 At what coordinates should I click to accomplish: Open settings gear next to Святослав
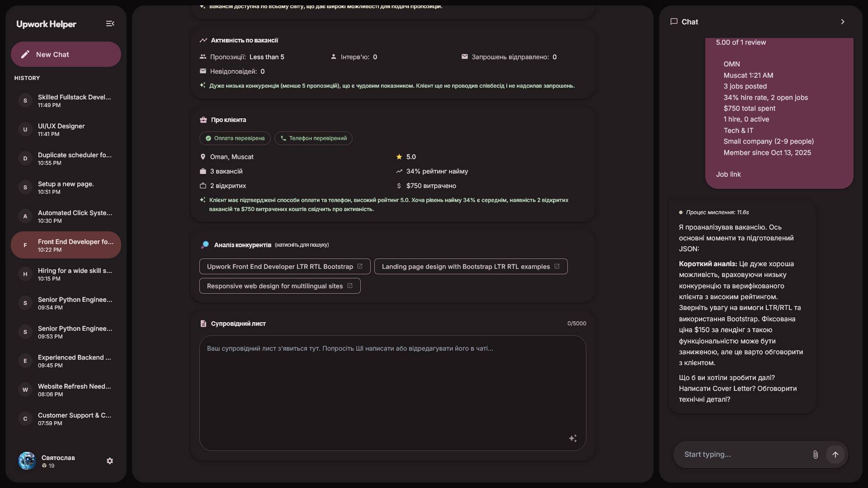pyautogui.click(x=110, y=461)
